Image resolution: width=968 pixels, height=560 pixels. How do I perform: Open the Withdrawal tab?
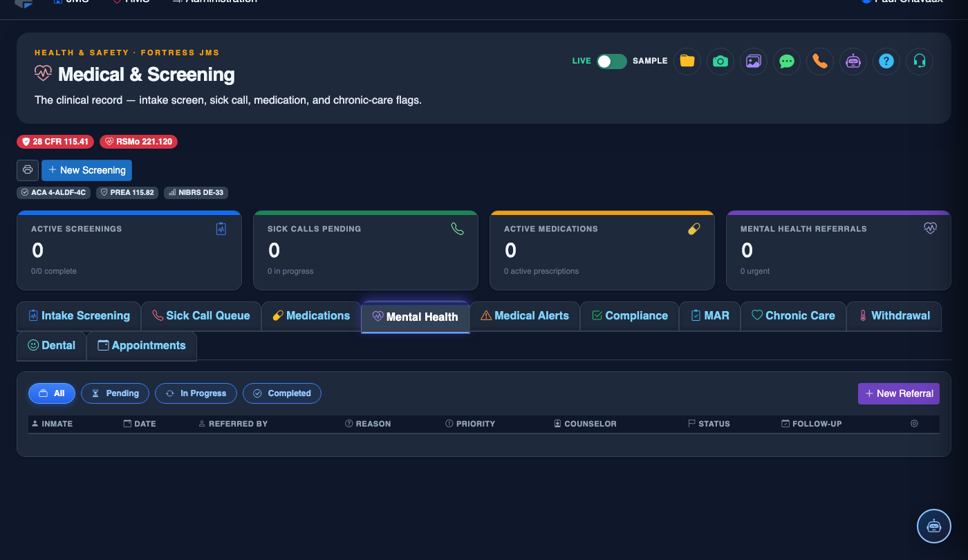tap(894, 316)
